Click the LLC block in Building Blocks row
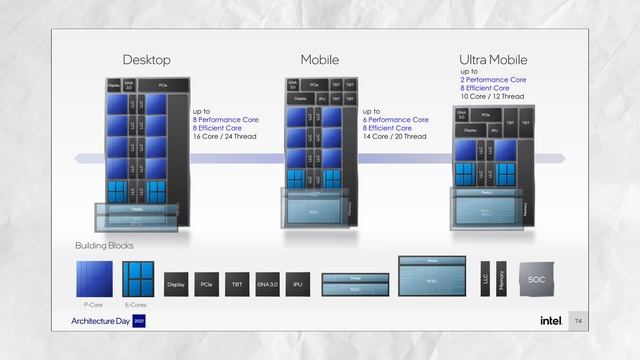Viewport: 640px width, 360px height. click(485, 279)
